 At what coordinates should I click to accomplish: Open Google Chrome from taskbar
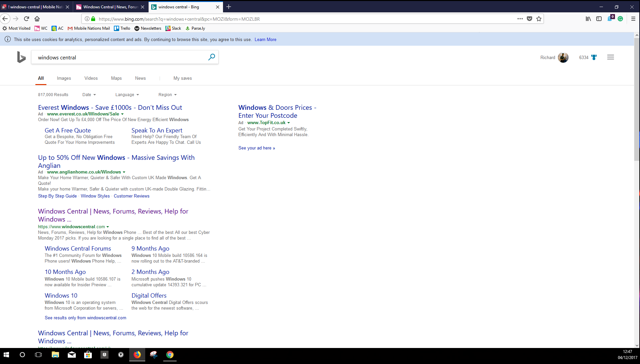(170, 355)
